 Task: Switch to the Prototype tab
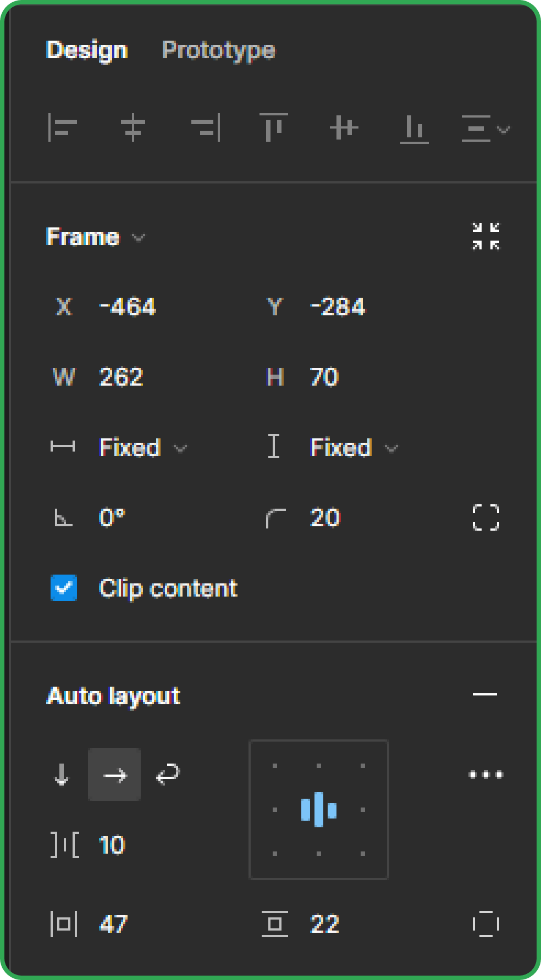coord(218,51)
